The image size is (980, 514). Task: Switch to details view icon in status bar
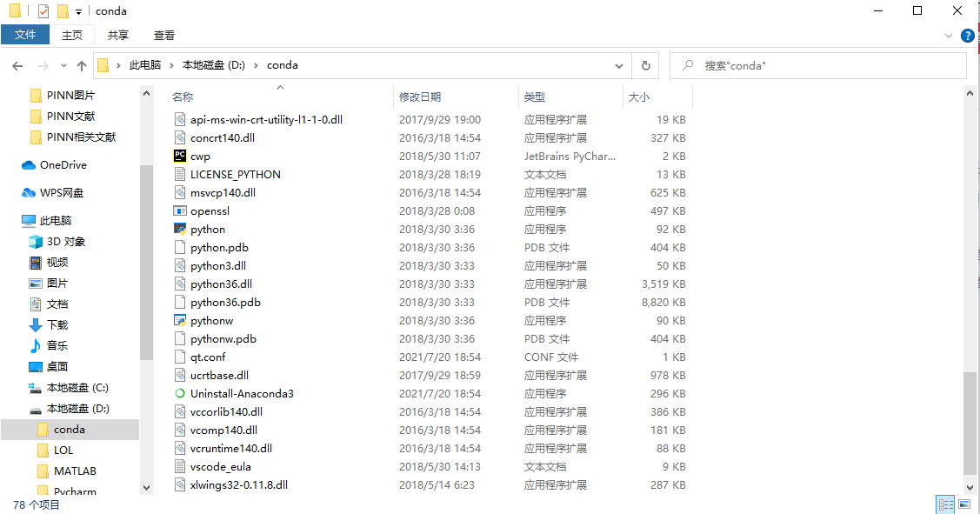pos(945,504)
